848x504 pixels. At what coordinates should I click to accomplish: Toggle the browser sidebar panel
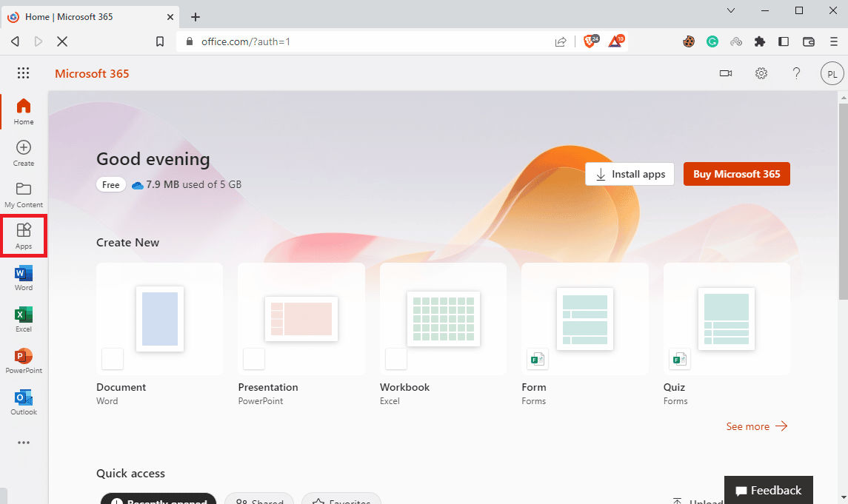(x=784, y=41)
